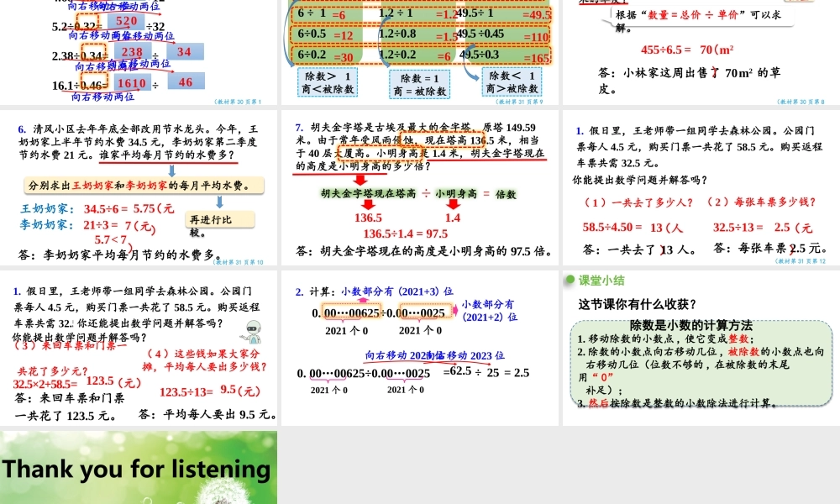Expand the 除数<1 商>被除数 box
Image resolution: width=840 pixels, height=504 pixels.
click(512, 82)
